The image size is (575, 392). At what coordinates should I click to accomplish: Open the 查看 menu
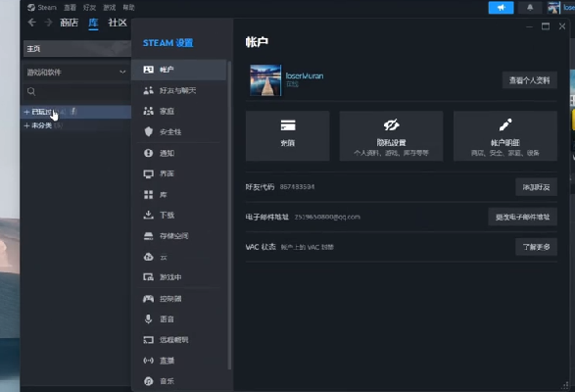tap(70, 7)
